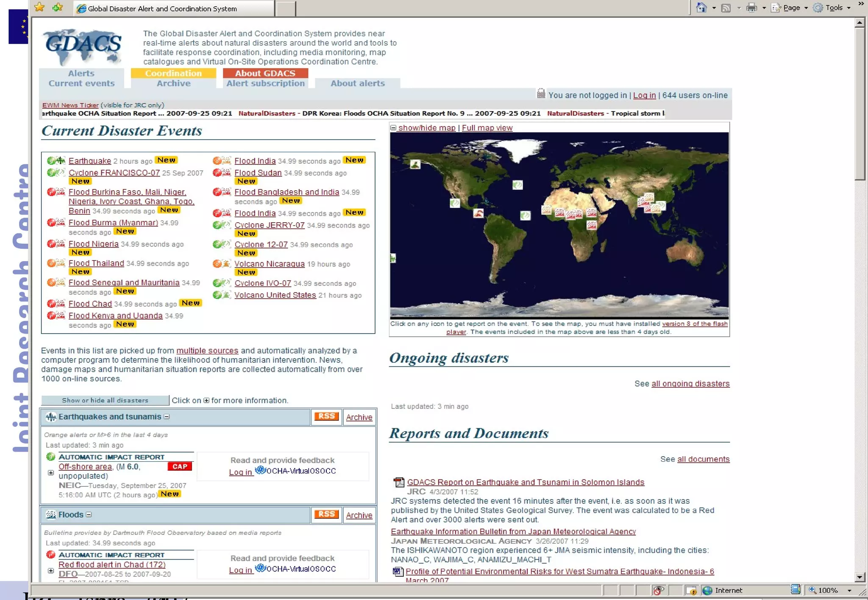
Task: Click the scrollbar down arrow
Action: click(859, 577)
